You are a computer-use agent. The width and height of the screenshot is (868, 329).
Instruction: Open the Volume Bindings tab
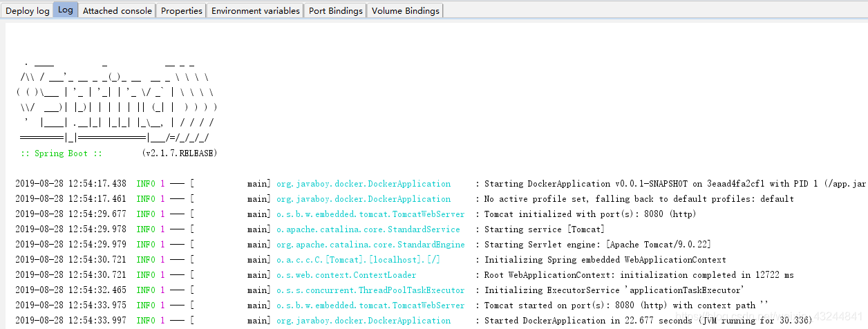[x=405, y=10]
